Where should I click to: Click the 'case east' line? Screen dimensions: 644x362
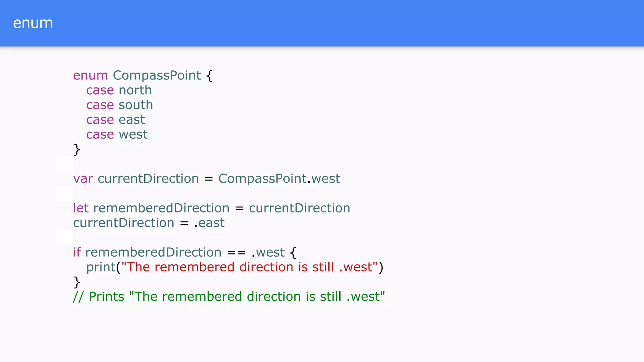(115, 120)
